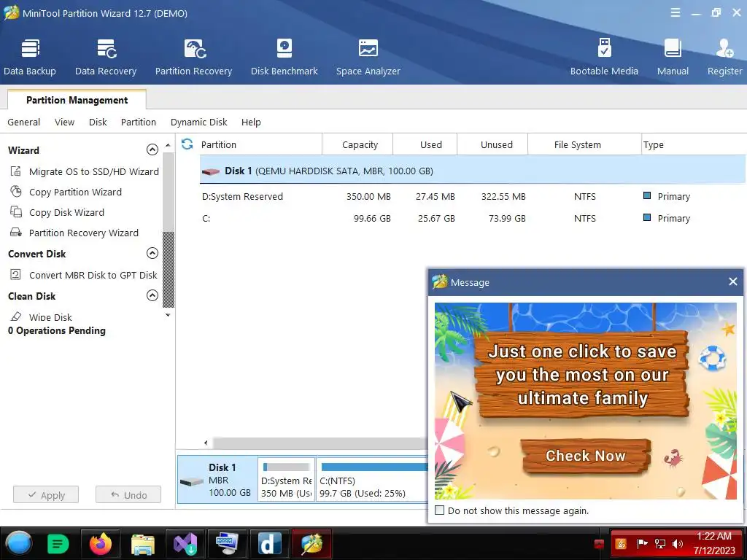Enable 'Do not show this message again'
The image size is (747, 560).
[440, 510]
